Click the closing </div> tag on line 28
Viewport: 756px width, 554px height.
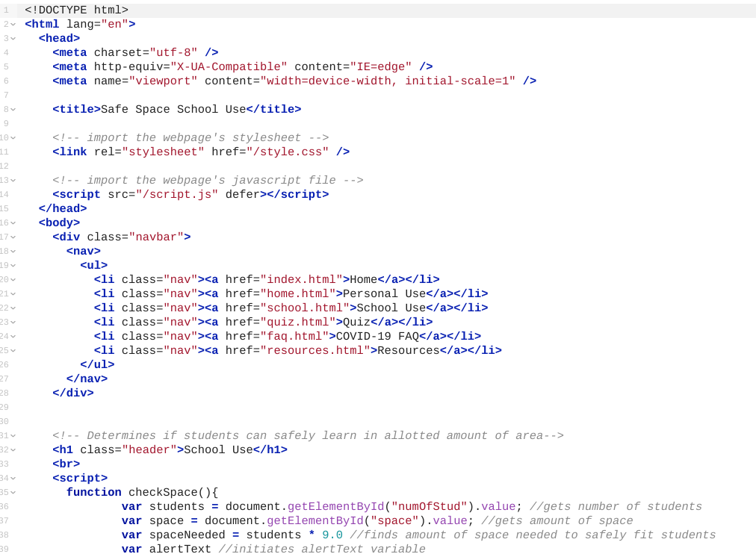point(73,393)
